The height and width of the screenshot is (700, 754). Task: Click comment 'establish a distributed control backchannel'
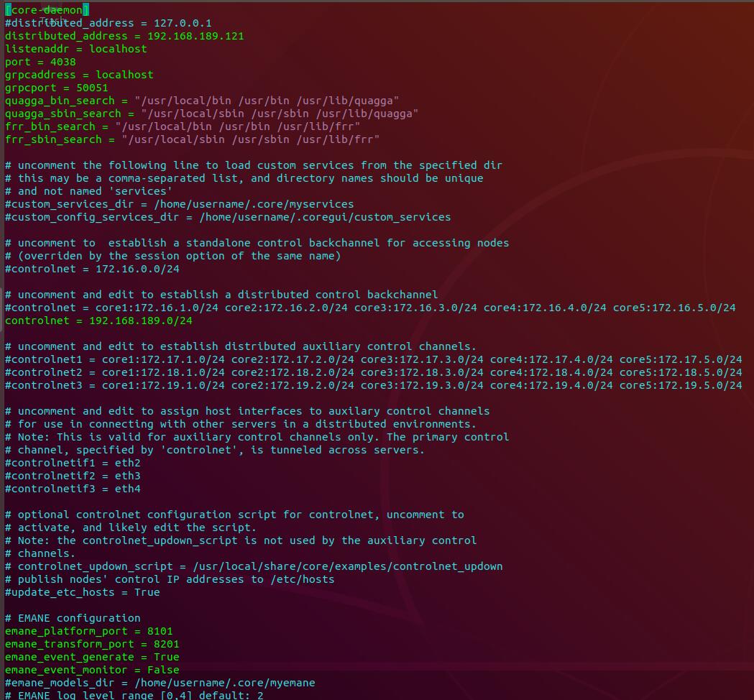coord(221,295)
